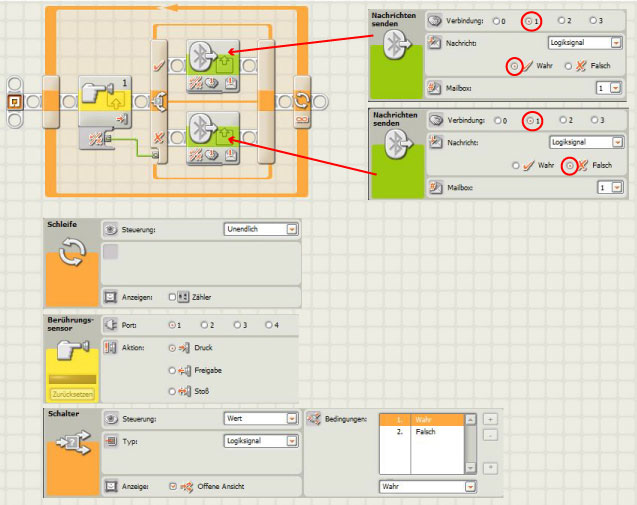Click the Schalter panel switch icon
The image size is (637, 505).
click(71, 446)
